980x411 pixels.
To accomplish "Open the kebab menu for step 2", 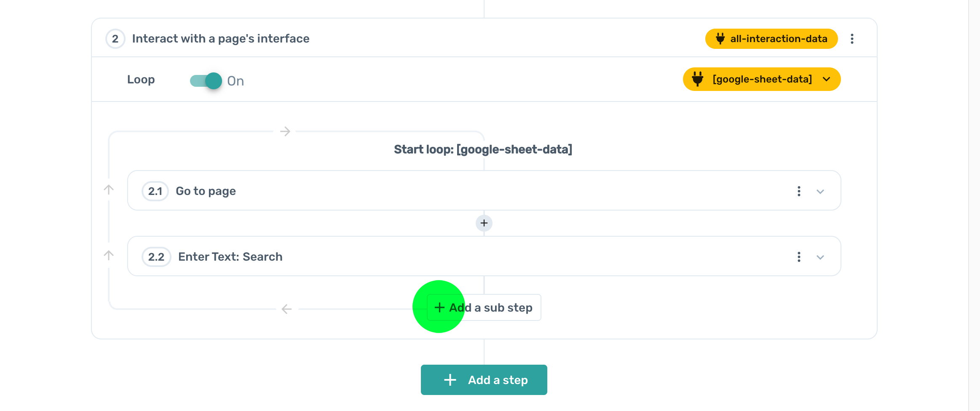I will coord(852,39).
